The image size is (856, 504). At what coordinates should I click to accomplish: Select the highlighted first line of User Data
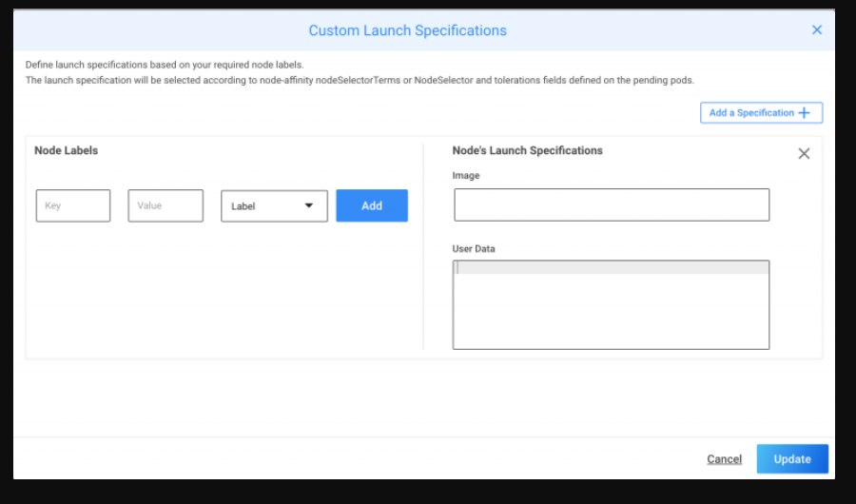pyautogui.click(x=611, y=268)
